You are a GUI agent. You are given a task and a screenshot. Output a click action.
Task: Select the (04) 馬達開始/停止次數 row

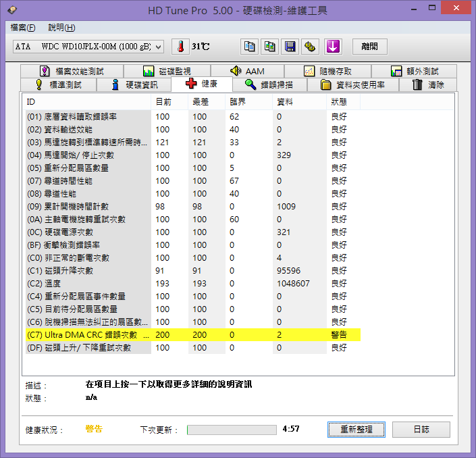[193, 155]
